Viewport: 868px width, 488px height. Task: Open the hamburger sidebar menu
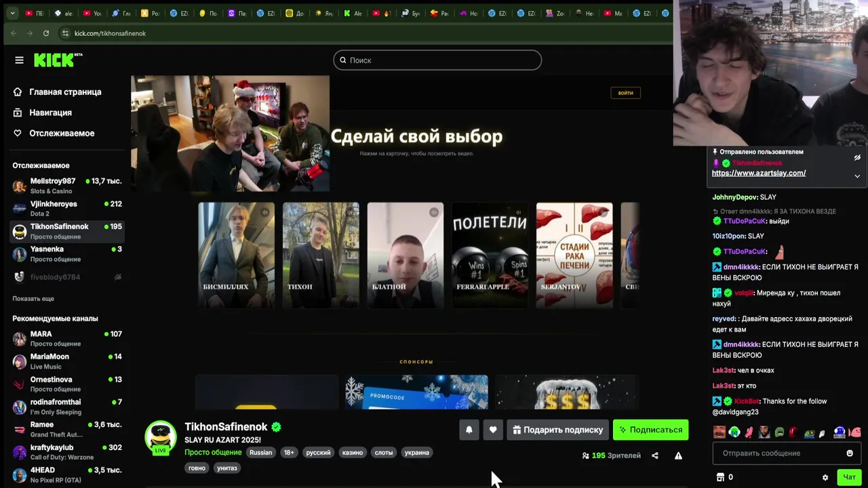pos(19,60)
